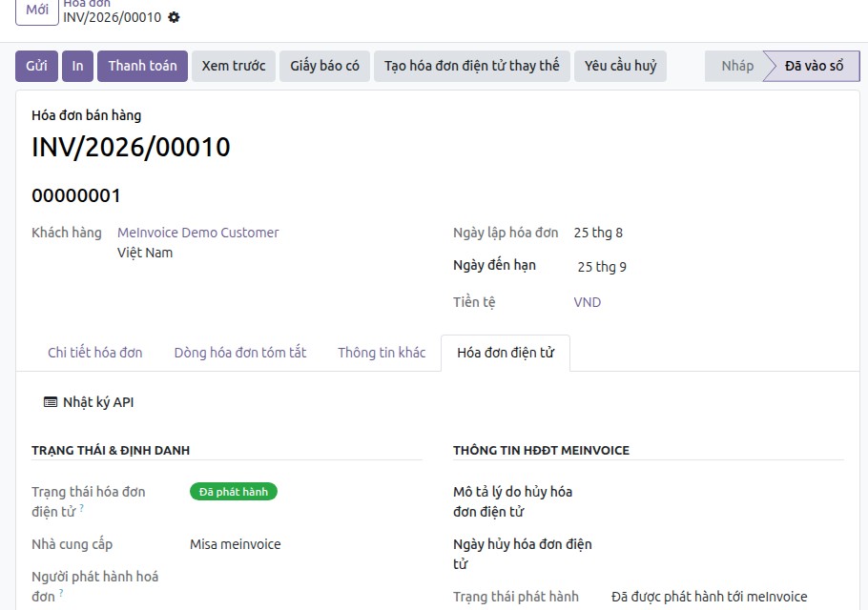This screenshot has height=610, width=868.
Task: Open the Nhật ký API log
Action: [x=89, y=402]
